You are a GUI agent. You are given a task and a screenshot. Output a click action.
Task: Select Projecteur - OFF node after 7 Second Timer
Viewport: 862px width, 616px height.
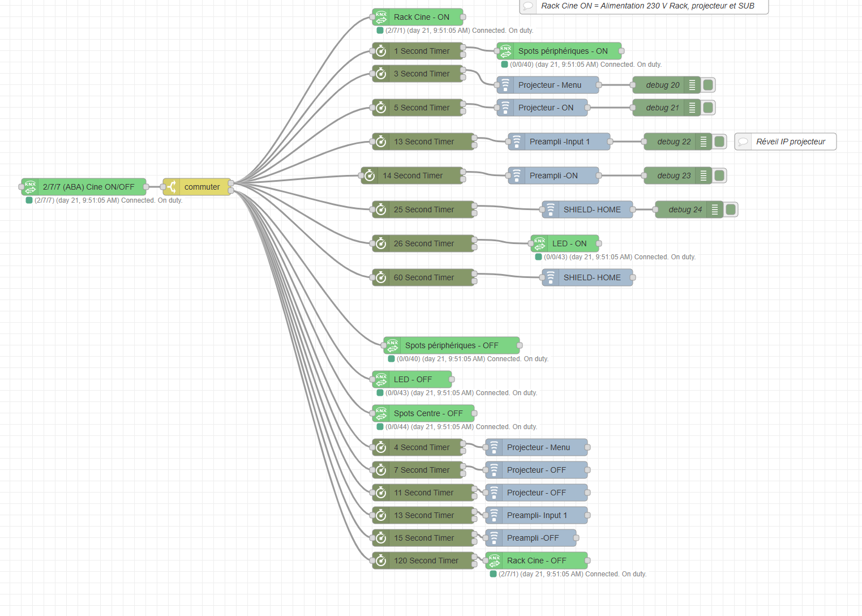pos(537,470)
